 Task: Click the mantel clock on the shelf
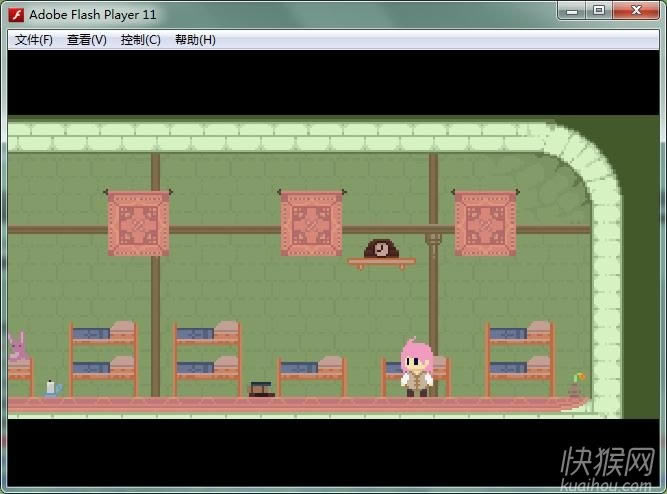click(381, 249)
